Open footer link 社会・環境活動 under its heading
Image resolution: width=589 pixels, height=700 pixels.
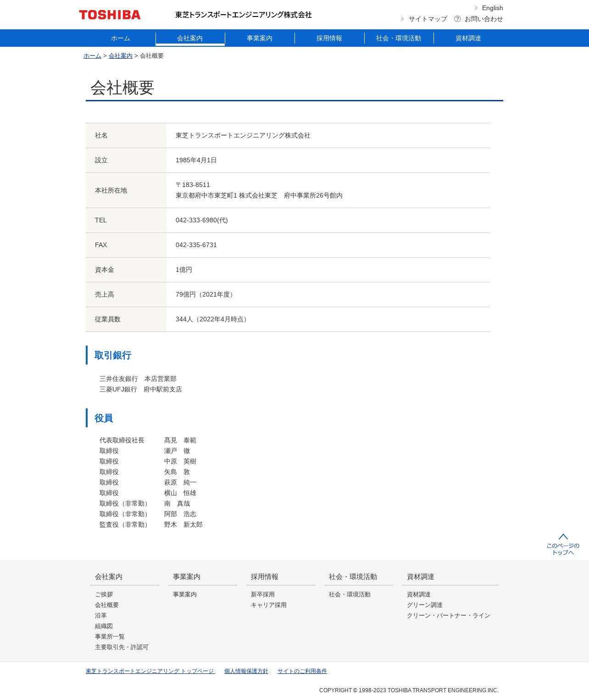click(350, 594)
